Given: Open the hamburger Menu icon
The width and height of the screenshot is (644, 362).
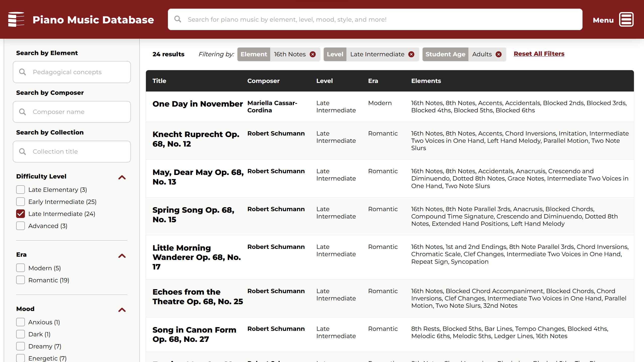Looking at the screenshot, I should click(626, 19).
